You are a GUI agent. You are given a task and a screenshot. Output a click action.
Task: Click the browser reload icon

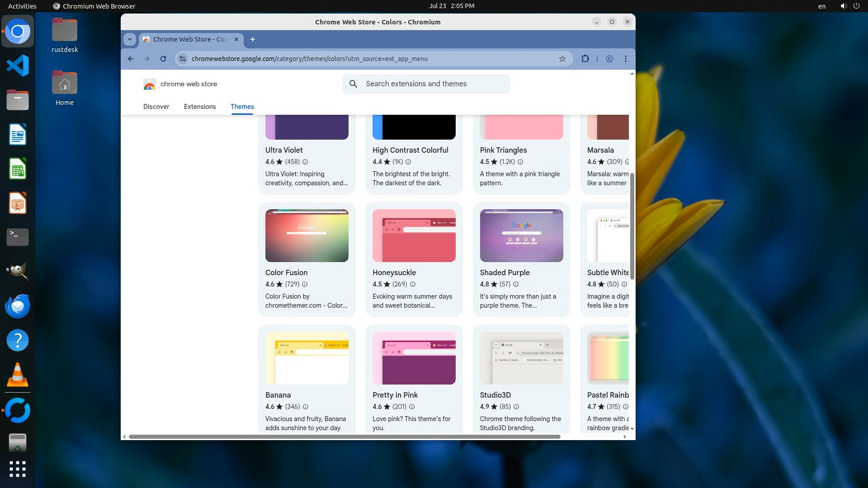click(x=163, y=59)
